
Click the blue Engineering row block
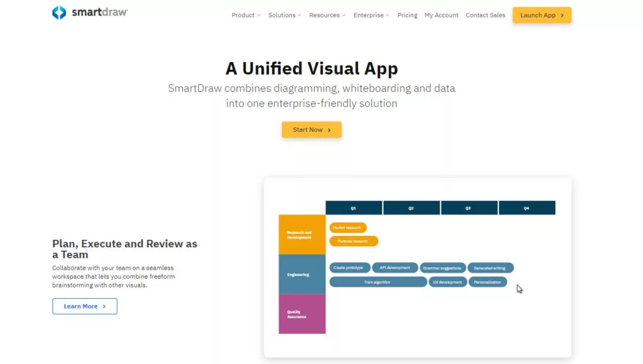(x=302, y=274)
